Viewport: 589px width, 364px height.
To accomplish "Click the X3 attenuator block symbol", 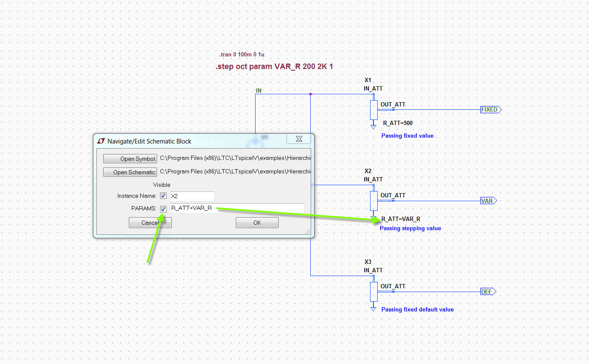I will point(373,292).
